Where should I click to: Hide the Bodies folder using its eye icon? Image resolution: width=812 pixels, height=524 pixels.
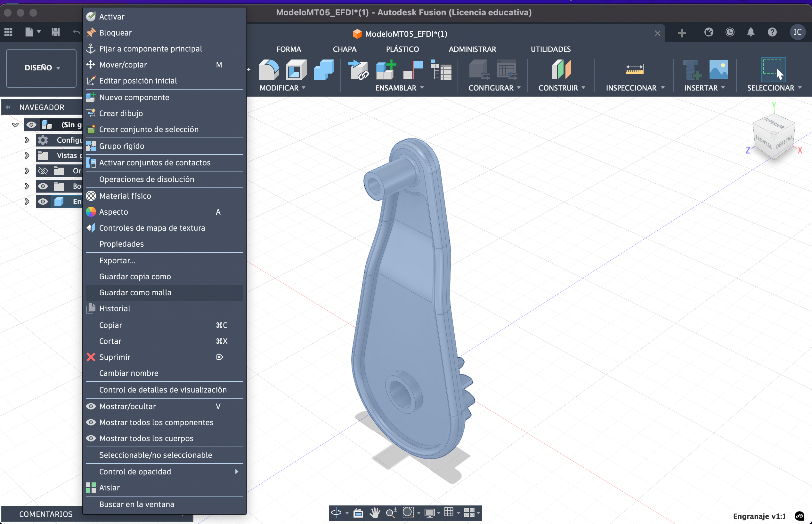click(43, 186)
